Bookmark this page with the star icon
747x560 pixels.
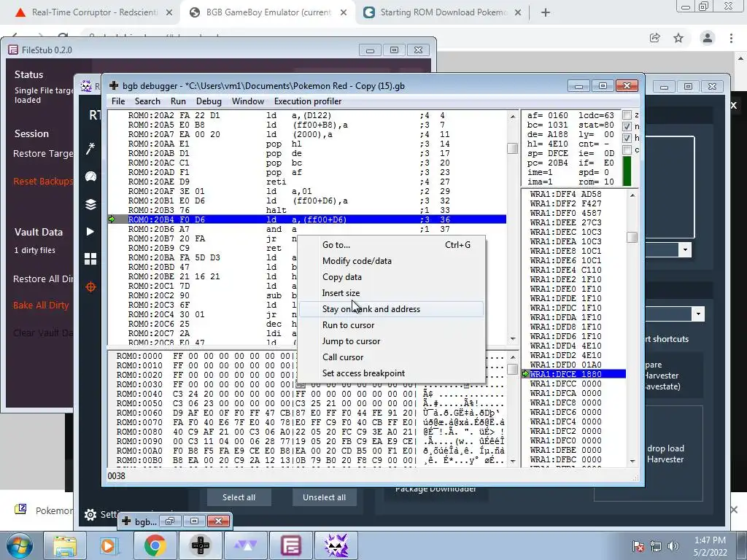tap(678, 38)
